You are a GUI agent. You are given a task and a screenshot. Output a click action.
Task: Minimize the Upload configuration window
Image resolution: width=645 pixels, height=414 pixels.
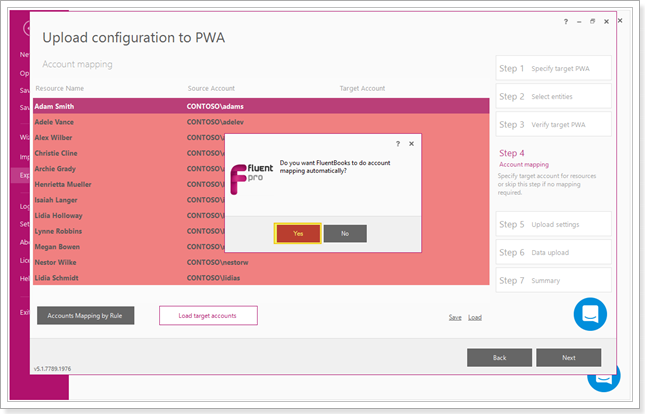point(579,21)
